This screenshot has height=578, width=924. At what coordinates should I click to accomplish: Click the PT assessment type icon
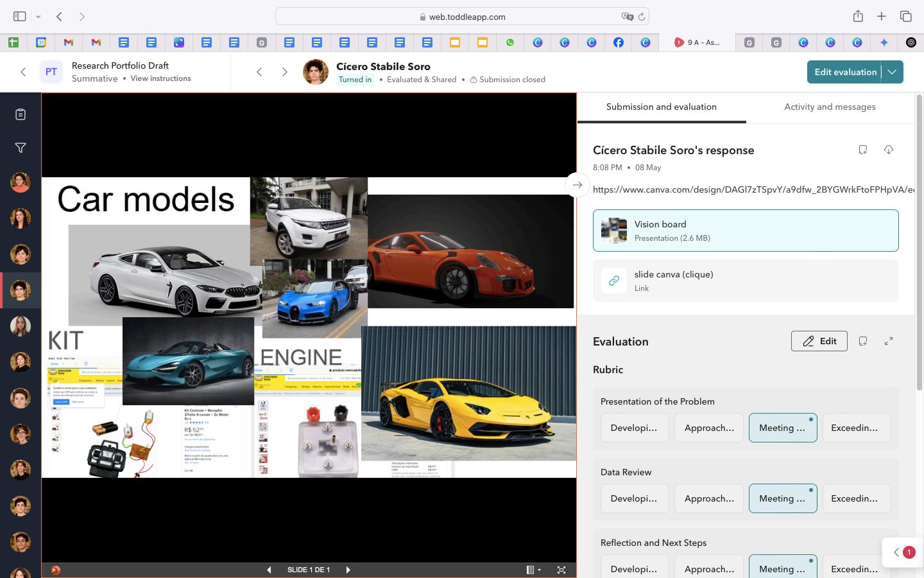(51, 72)
